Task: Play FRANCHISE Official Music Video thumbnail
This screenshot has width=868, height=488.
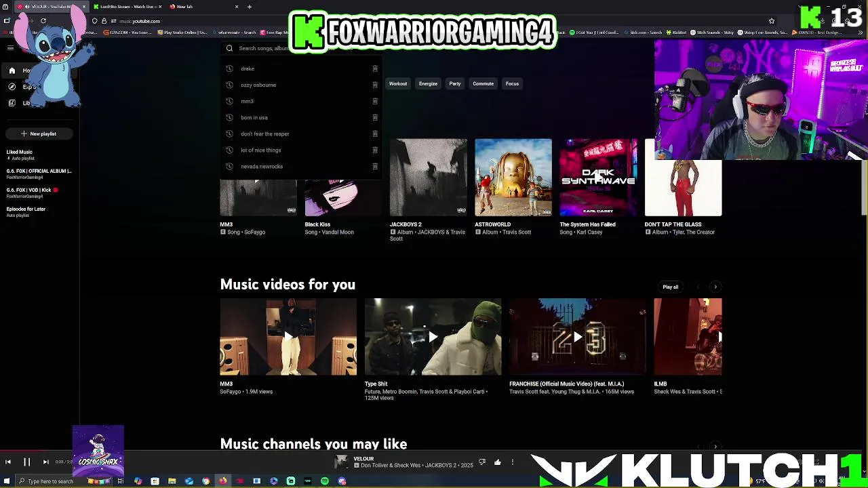Action: (x=578, y=337)
